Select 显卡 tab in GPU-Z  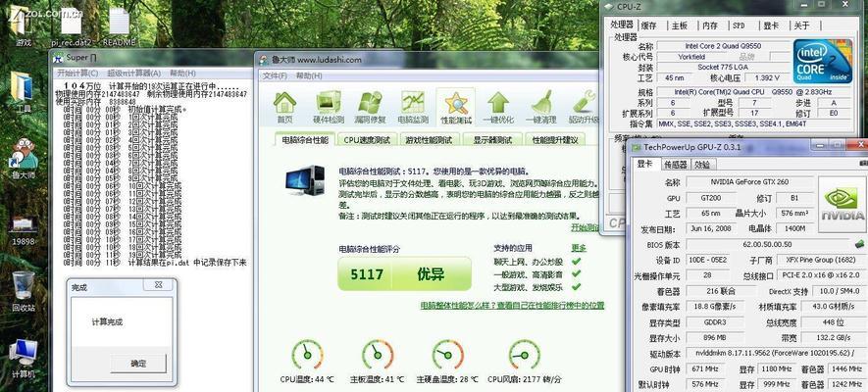(645, 164)
